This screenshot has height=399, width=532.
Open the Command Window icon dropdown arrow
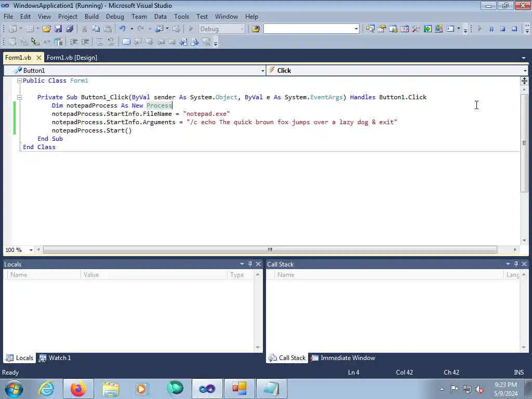(x=459, y=29)
